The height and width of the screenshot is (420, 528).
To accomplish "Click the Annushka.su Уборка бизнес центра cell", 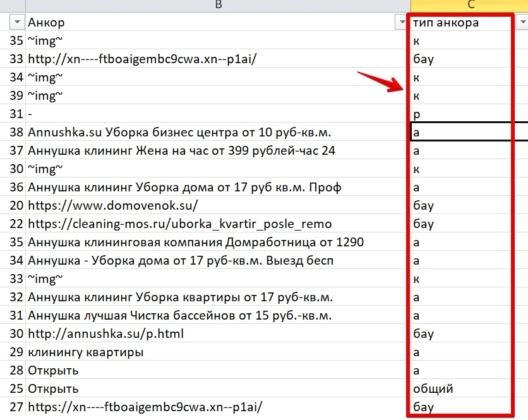I will [x=218, y=133].
